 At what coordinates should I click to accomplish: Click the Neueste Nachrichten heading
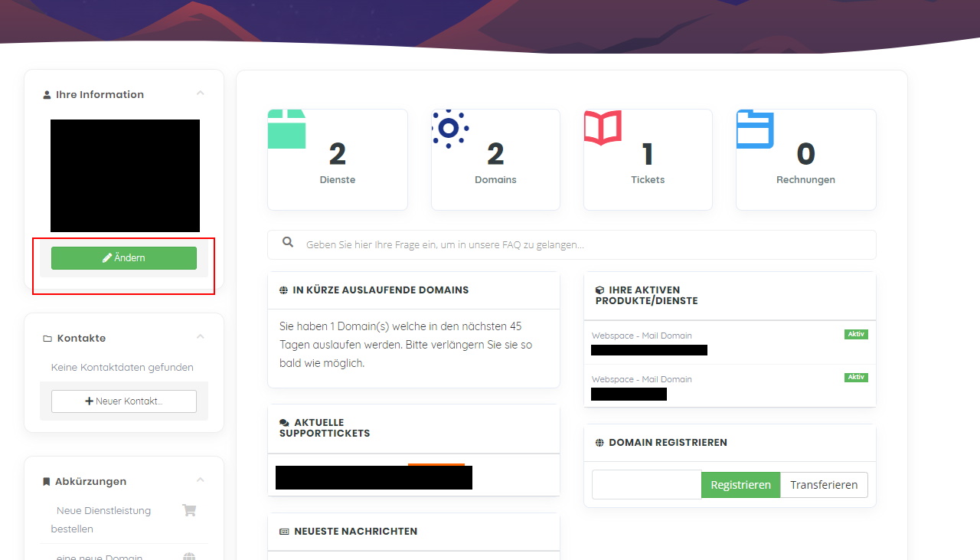(x=356, y=532)
